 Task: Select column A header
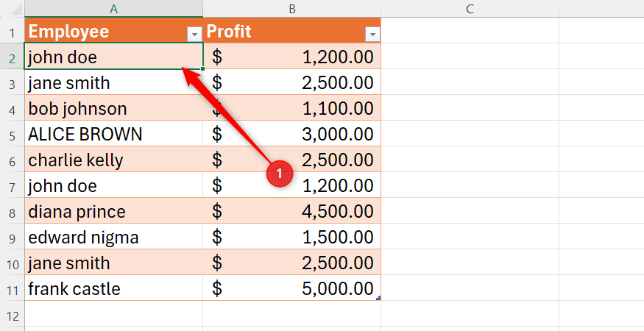tap(114, 9)
